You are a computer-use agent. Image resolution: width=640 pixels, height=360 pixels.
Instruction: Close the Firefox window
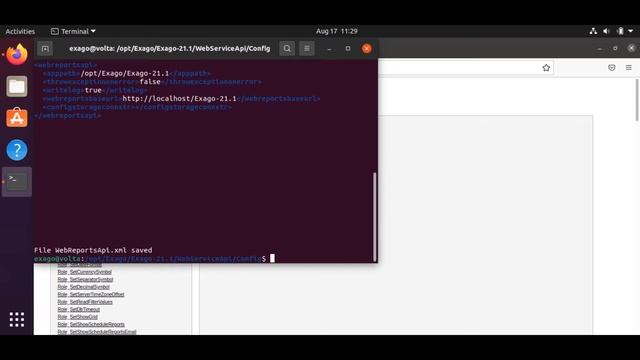631,48
